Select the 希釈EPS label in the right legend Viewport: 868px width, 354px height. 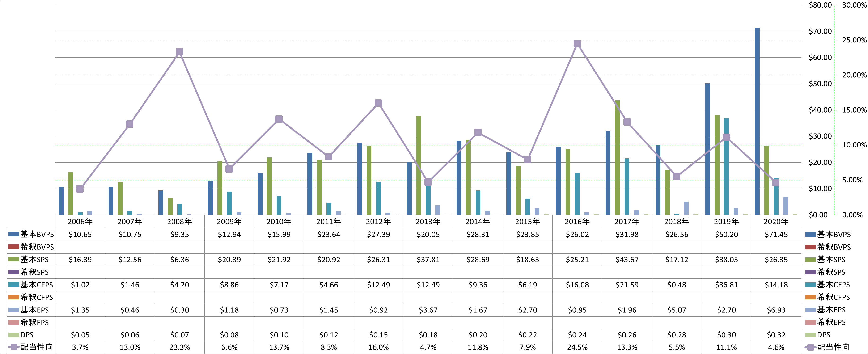click(x=831, y=322)
